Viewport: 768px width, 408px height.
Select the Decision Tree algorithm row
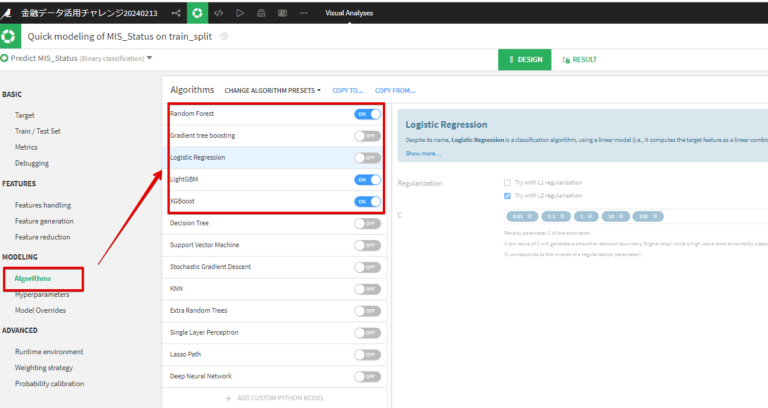click(250, 223)
